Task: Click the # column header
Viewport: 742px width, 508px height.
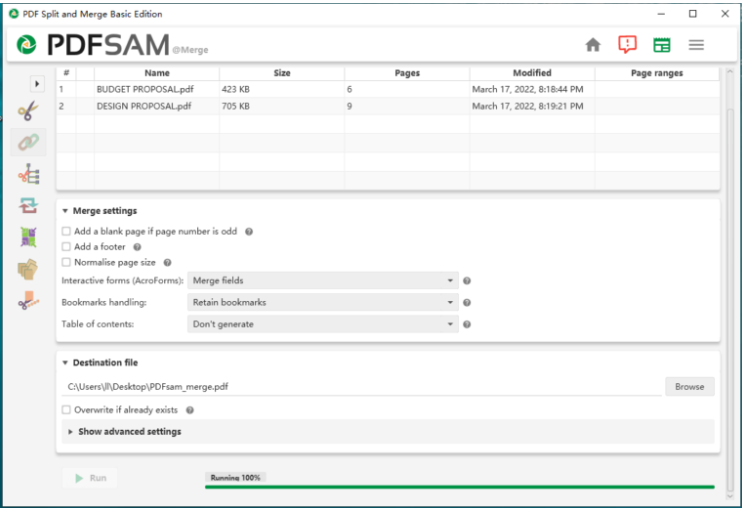Action: click(66, 73)
